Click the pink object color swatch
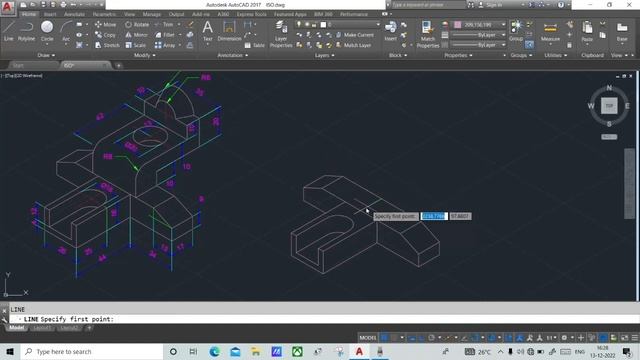 (x=458, y=24)
